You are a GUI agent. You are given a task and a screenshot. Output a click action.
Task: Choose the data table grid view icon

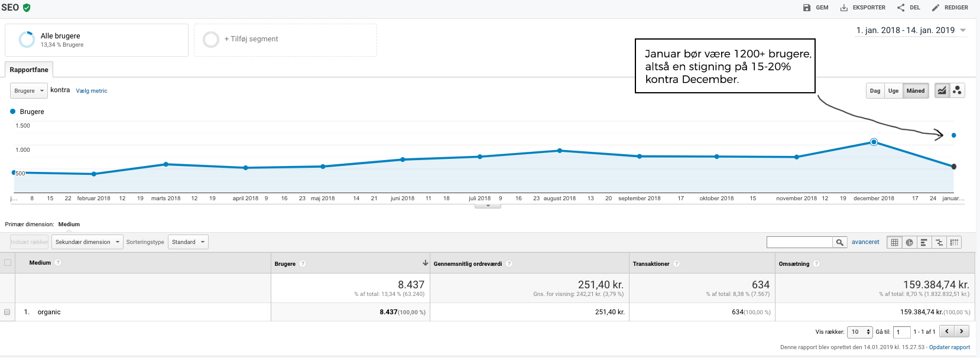pyautogui.click(x=894, y=242)
